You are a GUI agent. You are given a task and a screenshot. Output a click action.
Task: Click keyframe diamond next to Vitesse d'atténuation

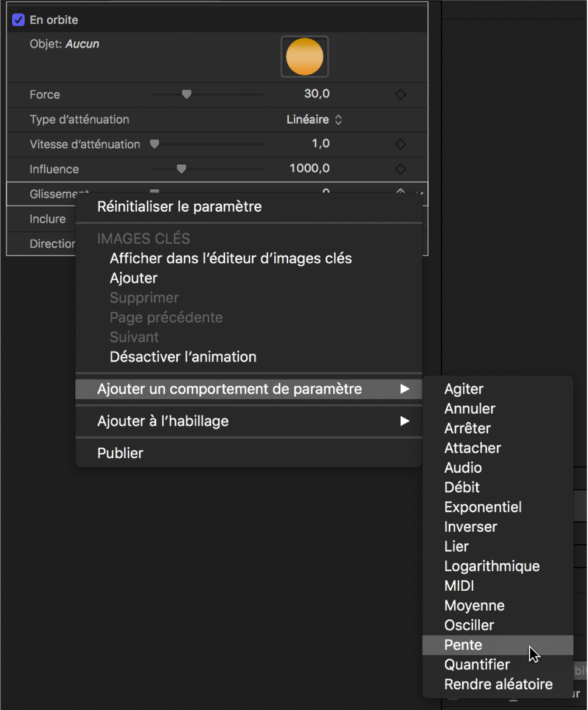(x=400, y=144)
